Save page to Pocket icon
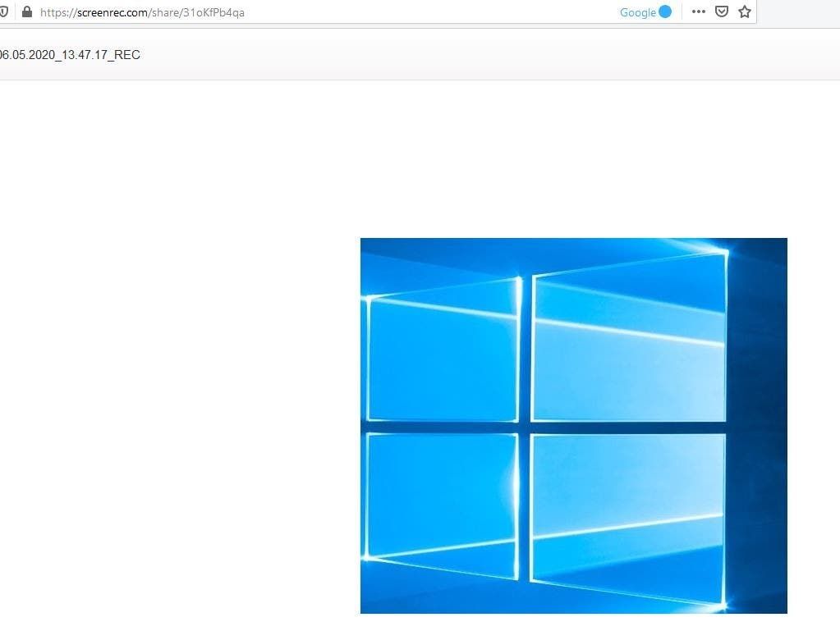Image resolution: width=840 pixels, height=631 pixels. 722,11
